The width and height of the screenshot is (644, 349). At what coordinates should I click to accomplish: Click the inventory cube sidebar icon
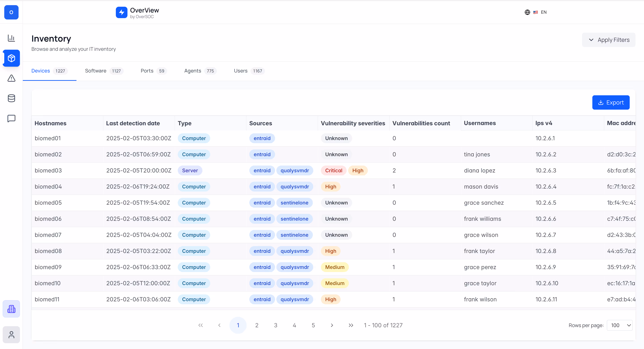pos(11,58)
